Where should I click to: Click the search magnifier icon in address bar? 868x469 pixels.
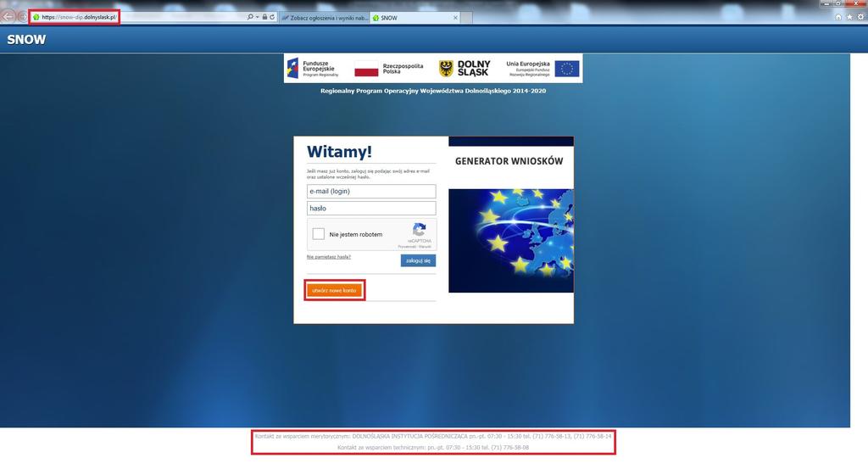click(250, 17)
